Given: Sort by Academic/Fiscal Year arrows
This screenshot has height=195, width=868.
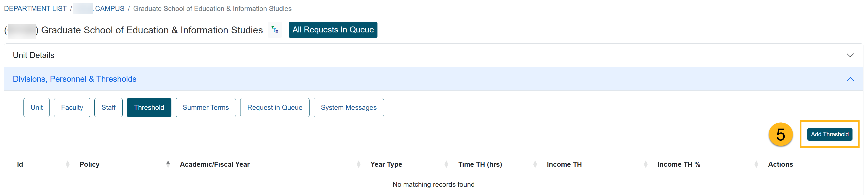Looking at the screenshot, I should (x=358, y=164).
